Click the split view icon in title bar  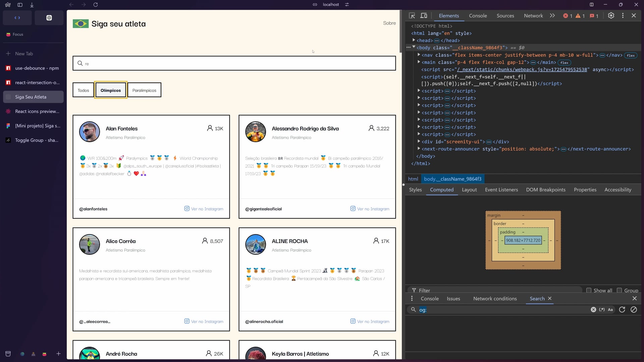tap(592, 5)
